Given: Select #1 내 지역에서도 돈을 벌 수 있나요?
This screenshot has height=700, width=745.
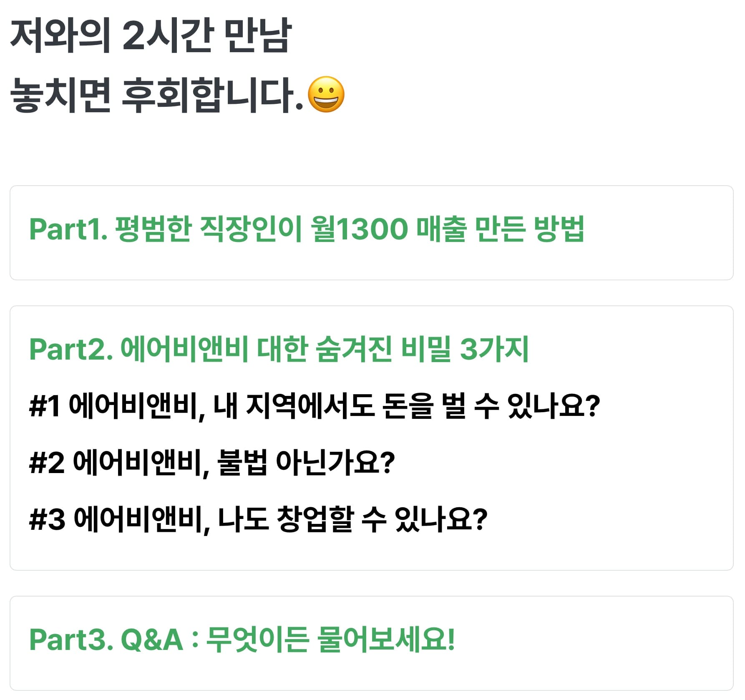Looking at the screenshot, I should coord(315,406).
